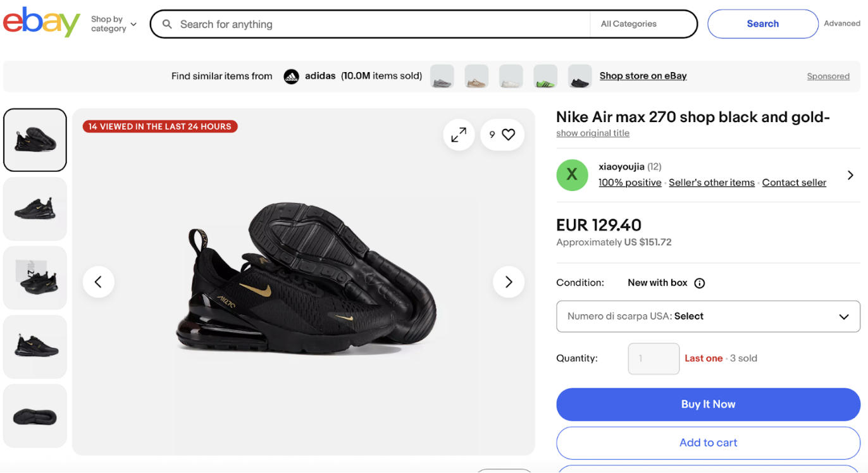Select the shoe sole thumbnail
Image resolution: width=868 pixels, height=473 pixels.
[35, 416]
